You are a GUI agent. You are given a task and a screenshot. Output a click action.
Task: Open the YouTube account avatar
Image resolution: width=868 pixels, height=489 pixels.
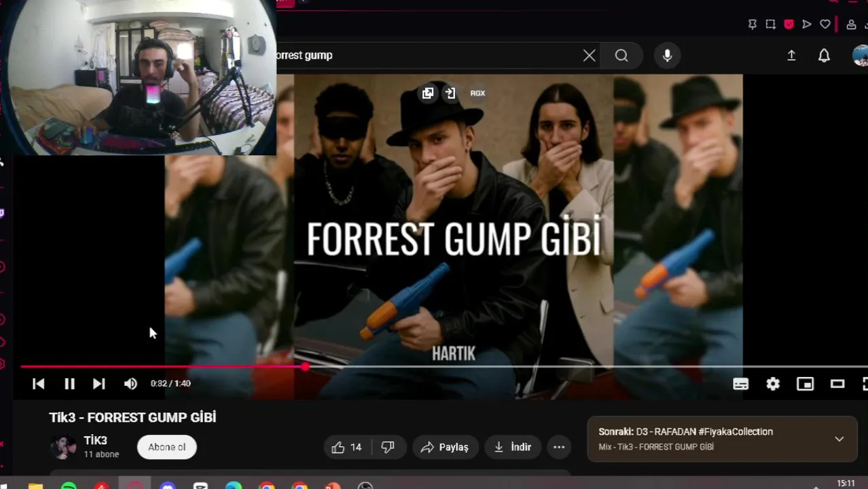[x=860, y=56]
